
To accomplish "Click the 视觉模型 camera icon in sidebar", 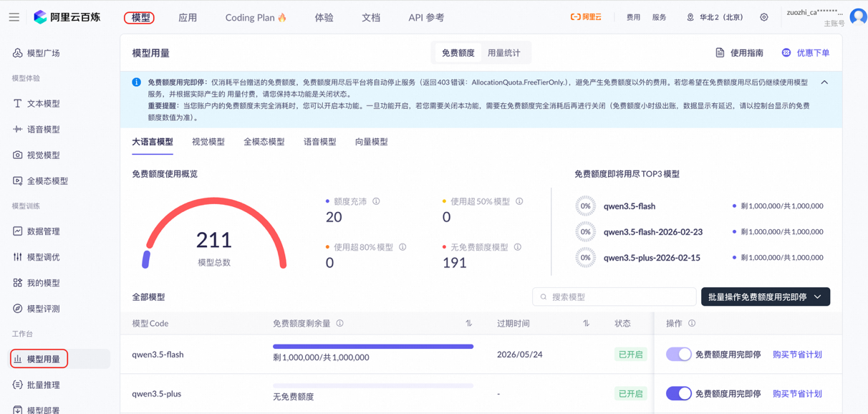I will pos(17,155).
